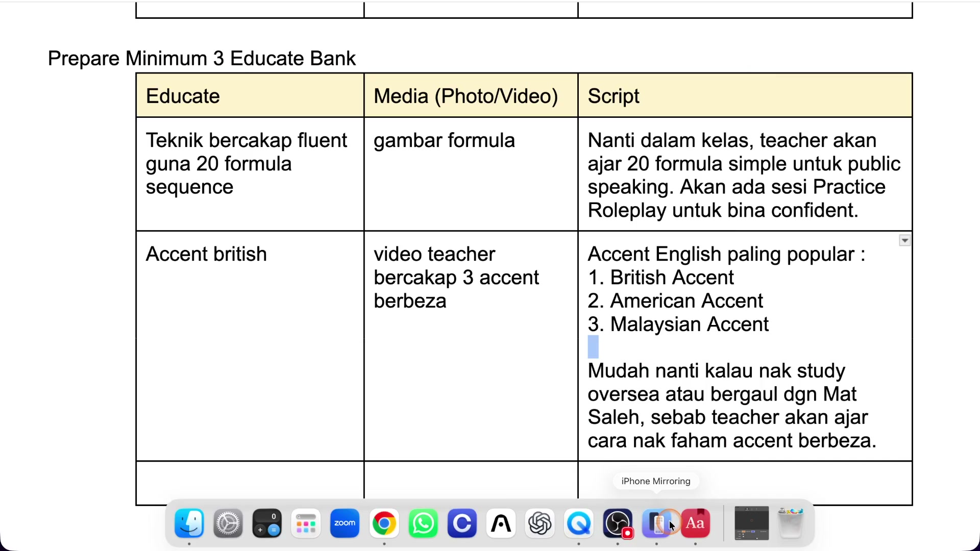
Task: Click the 'Educate' column header cell
Action: click(250, 96)
